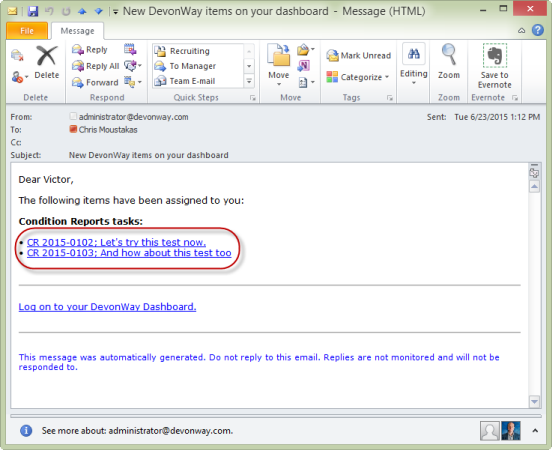Open the CR 2015-0102 link
This screenshot has height=450, width=552.
pyautogui.click(x=116, y=242)
